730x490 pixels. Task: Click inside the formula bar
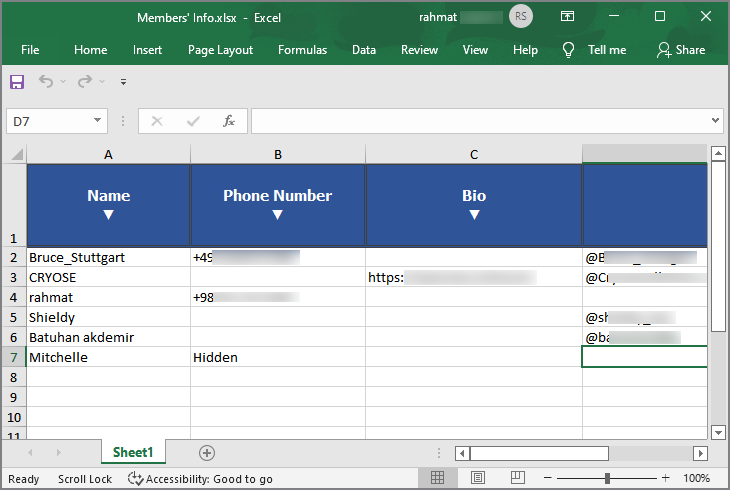pos(480,121)
